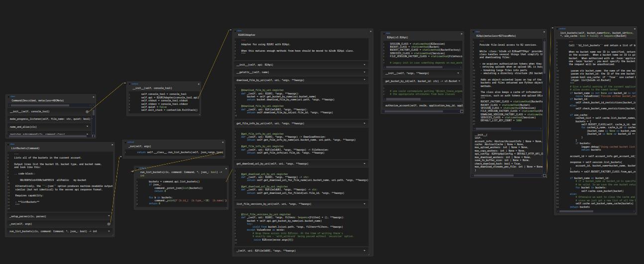Close the Command(Described) class node

click(x=94, y=96)
